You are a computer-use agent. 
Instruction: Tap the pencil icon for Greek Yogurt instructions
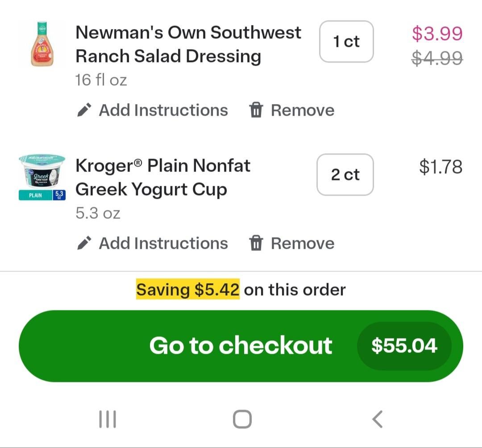coord(84,243)
